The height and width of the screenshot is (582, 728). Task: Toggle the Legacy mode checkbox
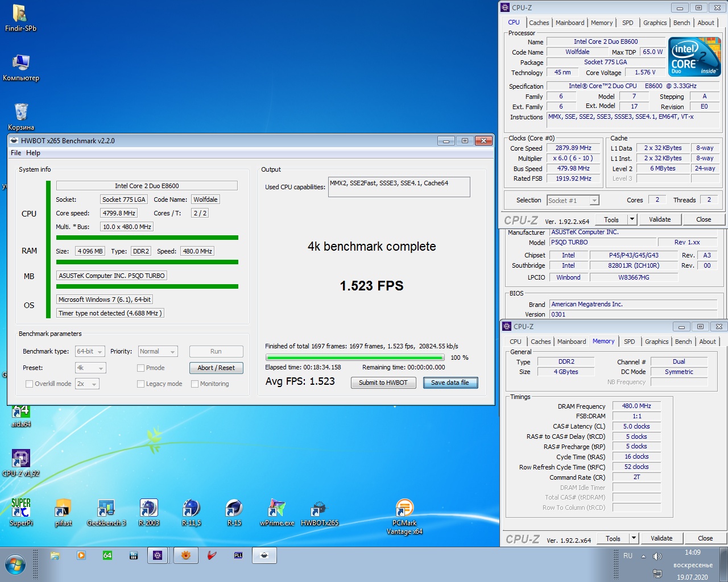tap(140, 384)
